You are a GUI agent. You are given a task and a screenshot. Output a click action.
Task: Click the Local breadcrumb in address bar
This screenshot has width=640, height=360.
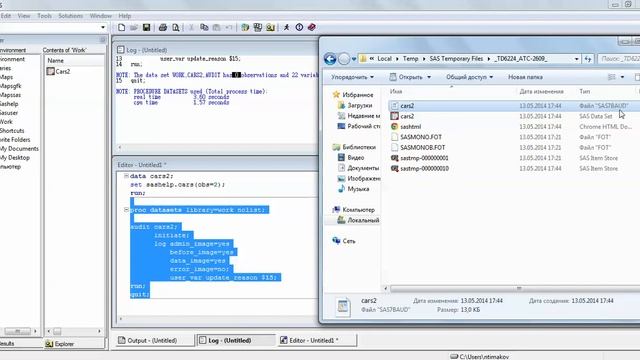384,59
